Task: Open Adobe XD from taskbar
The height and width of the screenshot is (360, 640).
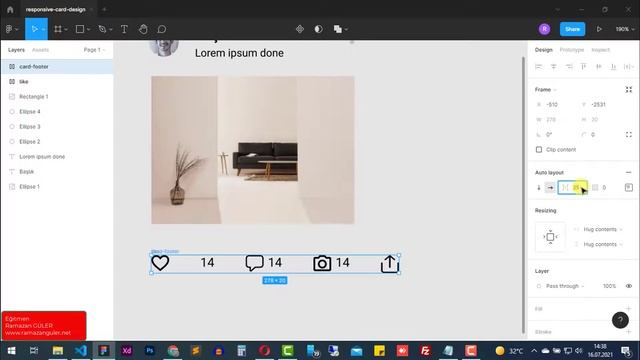Action: [127, 351]
